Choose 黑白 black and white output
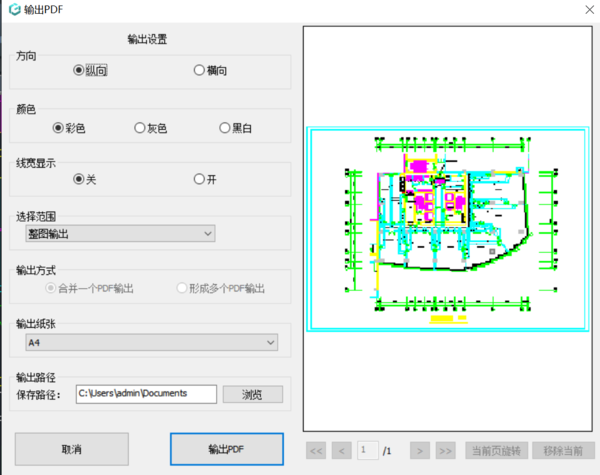 click(225, 128)
